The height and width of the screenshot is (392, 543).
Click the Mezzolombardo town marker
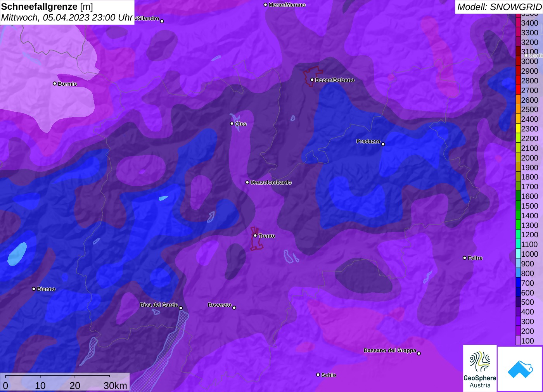[x=247, y=182]
